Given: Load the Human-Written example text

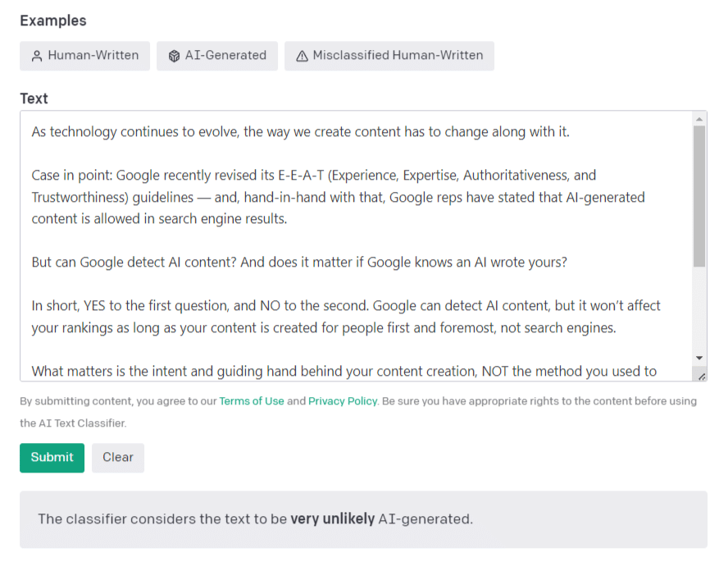Looking at the screenshot, I should pyautogui.click(x=85, y=56).
